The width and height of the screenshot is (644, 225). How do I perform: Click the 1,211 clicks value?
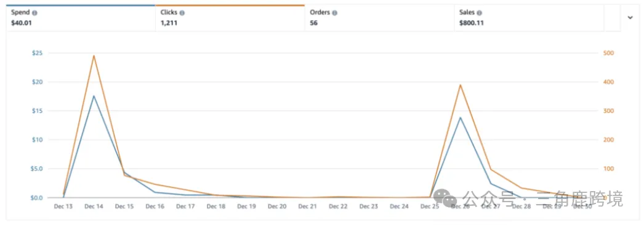[169, 23]
